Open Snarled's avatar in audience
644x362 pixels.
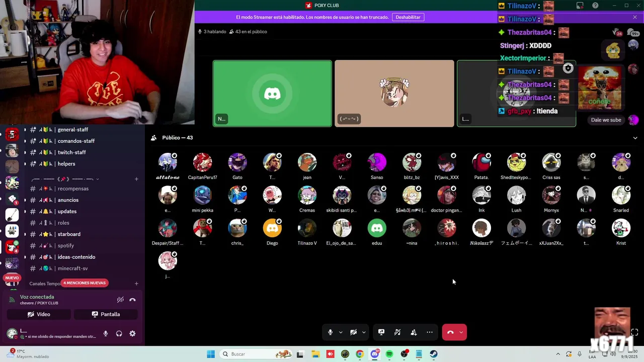(x=621, y=196)
